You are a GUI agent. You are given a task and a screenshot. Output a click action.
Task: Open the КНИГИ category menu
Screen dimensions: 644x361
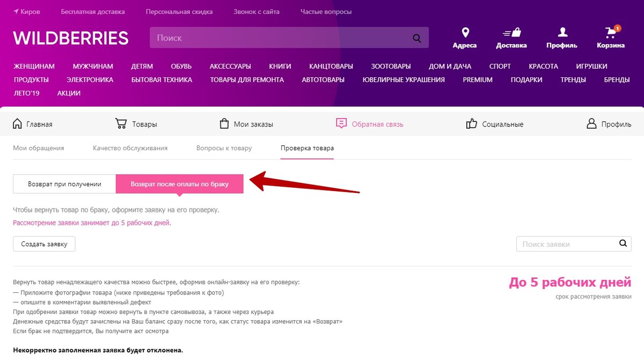tap(280, 67)
